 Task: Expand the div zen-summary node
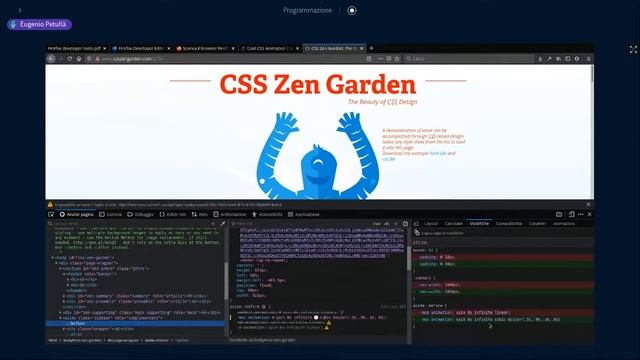[x=64, y=296]
